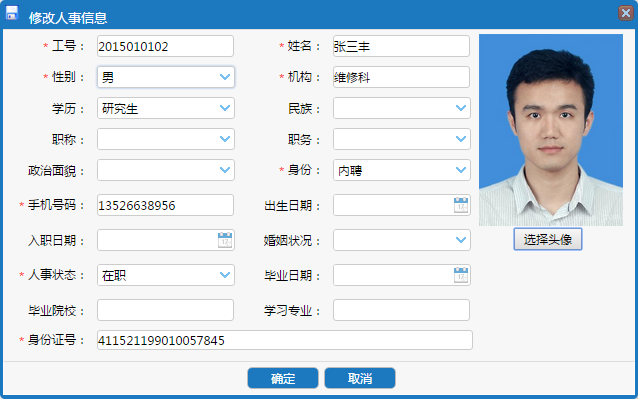Click the save disk icon in title bar
Screen dimensions: 638x399
[x=12, y=13]
